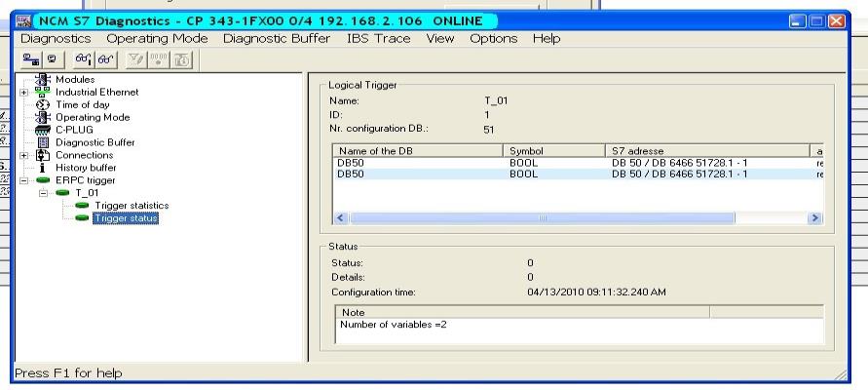
Task: Click the Connections tree icon
Action: pyautogui.click(x=43, y=155)
